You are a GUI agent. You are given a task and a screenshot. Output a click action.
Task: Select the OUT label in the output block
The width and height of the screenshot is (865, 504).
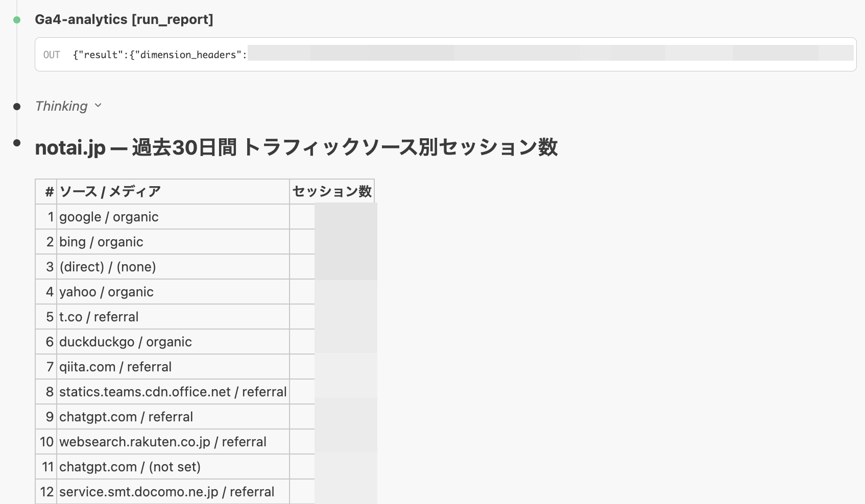[x=53, y=54]
